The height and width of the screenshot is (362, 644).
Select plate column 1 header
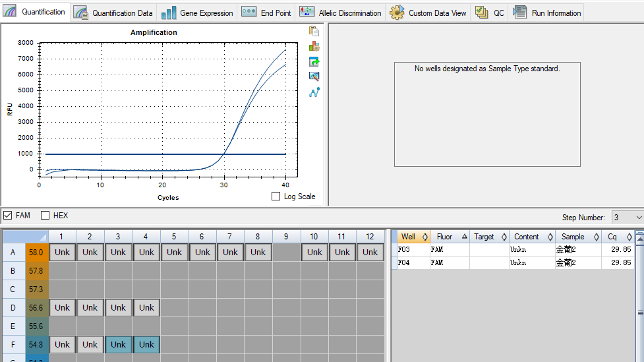coord(62,237)
